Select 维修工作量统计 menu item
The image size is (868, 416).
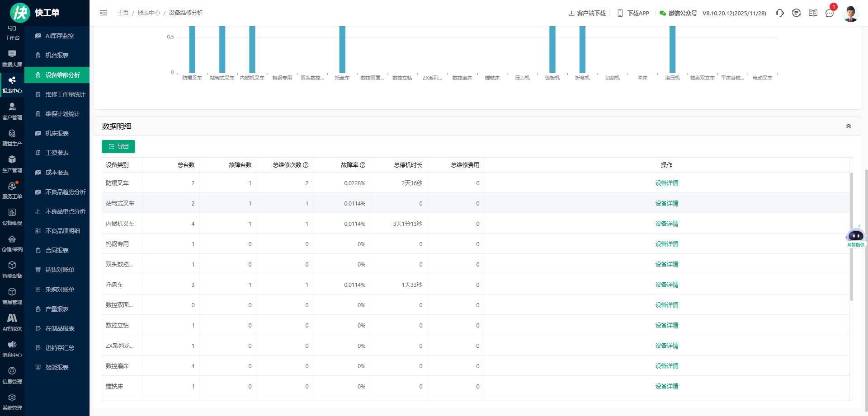click(65, 94)
